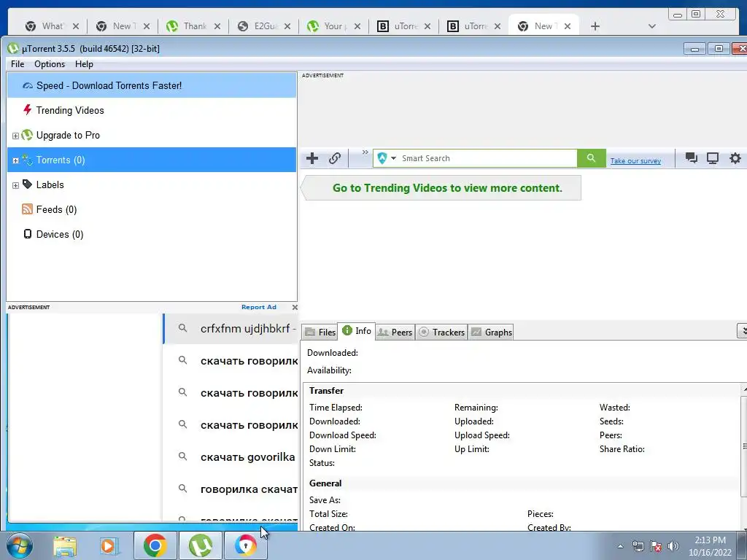Click the Info pane vertical scrollbar
747x560 pixels.
744,447
